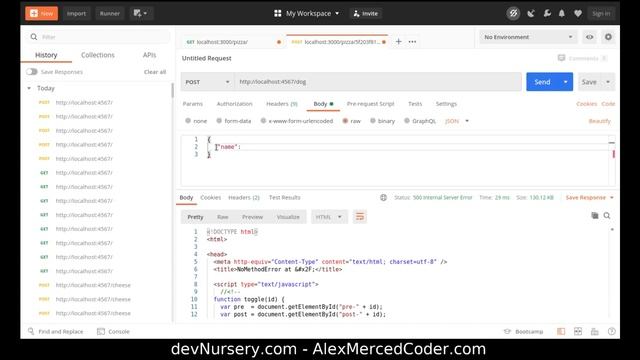Open the new window dropdown icon
640x360 pixels.
[140, 13]
